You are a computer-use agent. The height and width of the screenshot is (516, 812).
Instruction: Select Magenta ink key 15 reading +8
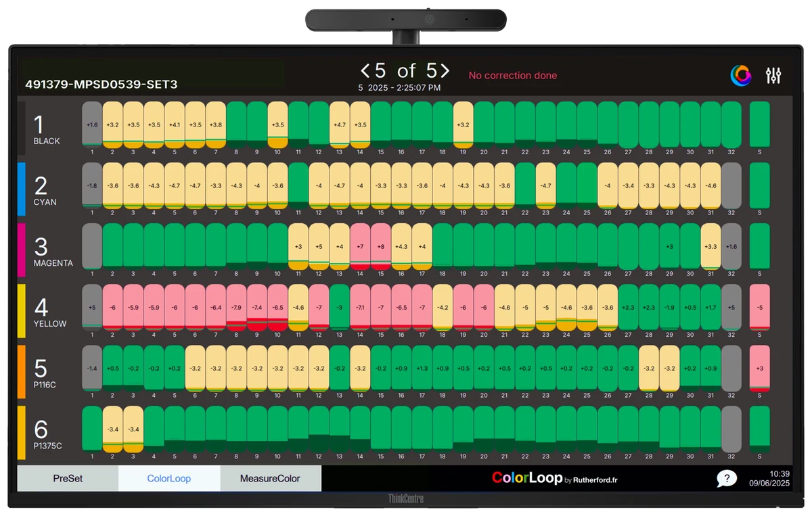point(381,246)
